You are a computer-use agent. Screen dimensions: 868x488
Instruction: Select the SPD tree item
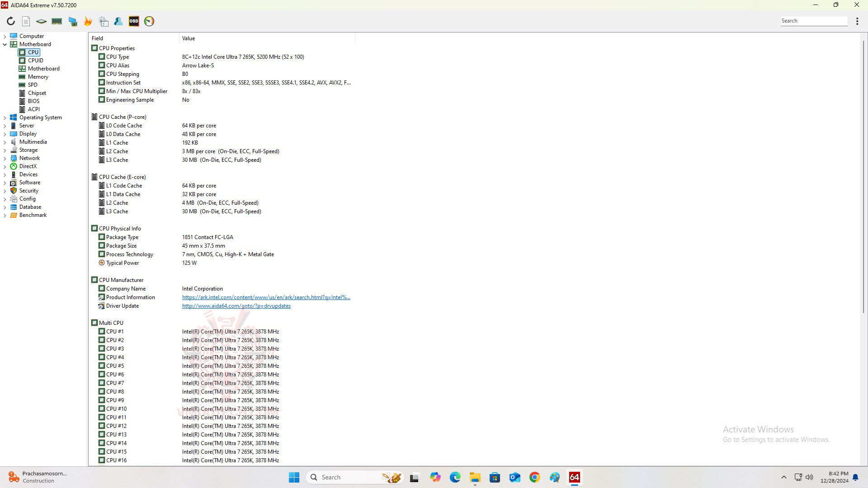click(33, 85)
